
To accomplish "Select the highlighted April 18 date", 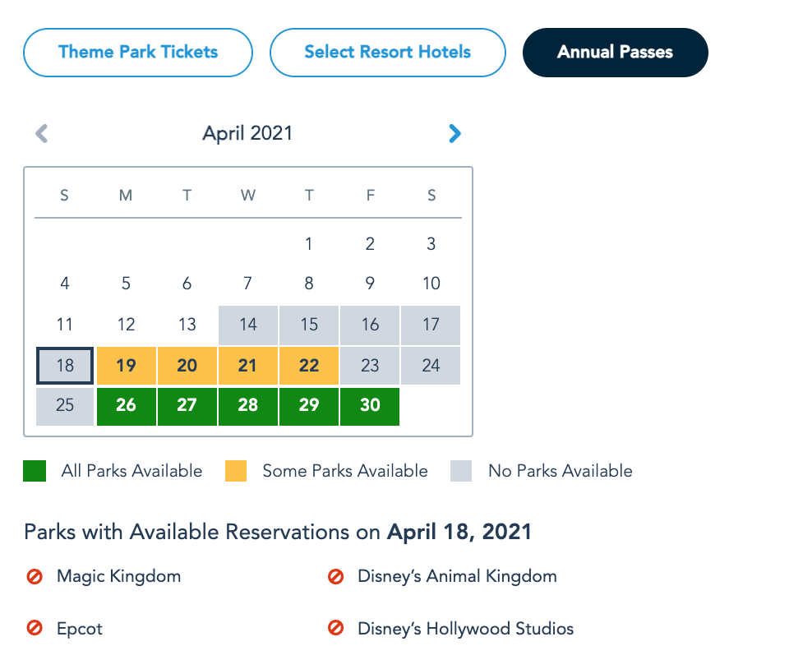I will click(x=65, y=366).
